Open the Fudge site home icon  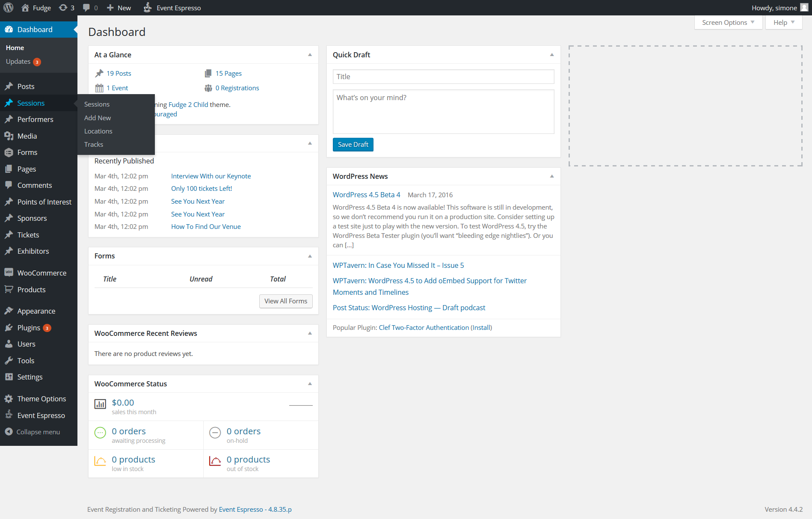pos(25,8)
